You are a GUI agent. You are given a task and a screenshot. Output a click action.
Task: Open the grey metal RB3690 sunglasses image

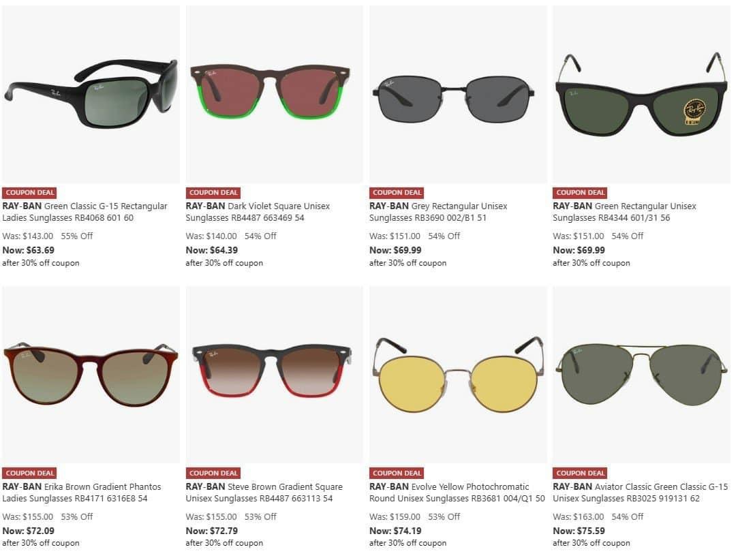pyautogui.click(x=458, y=94)
